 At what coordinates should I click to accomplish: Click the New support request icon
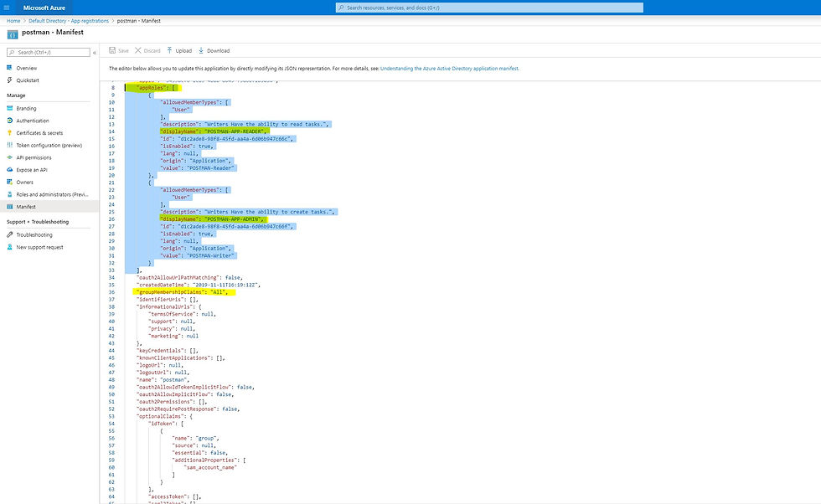(9, 247)
